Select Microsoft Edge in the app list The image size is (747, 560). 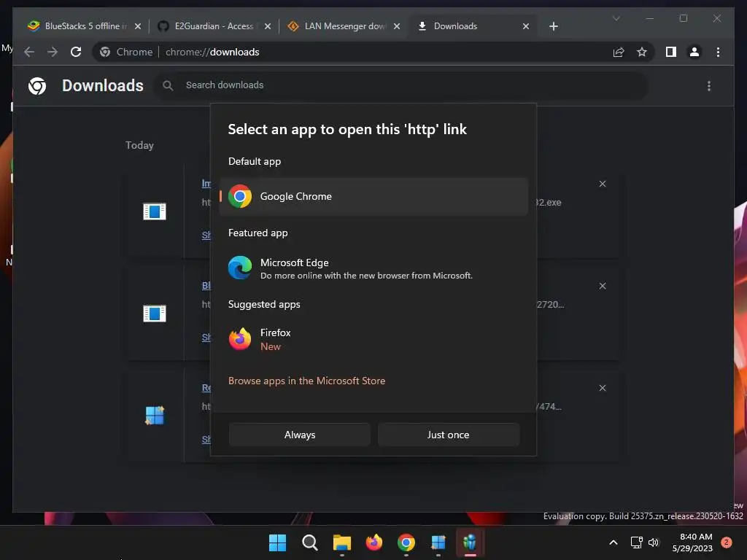[x=373, y=268]
